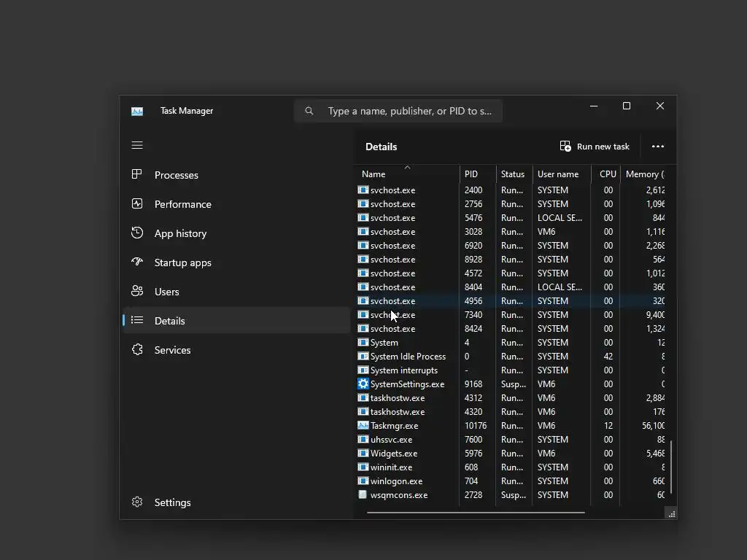
Task: Click the Details list icon
Action: 136,320
